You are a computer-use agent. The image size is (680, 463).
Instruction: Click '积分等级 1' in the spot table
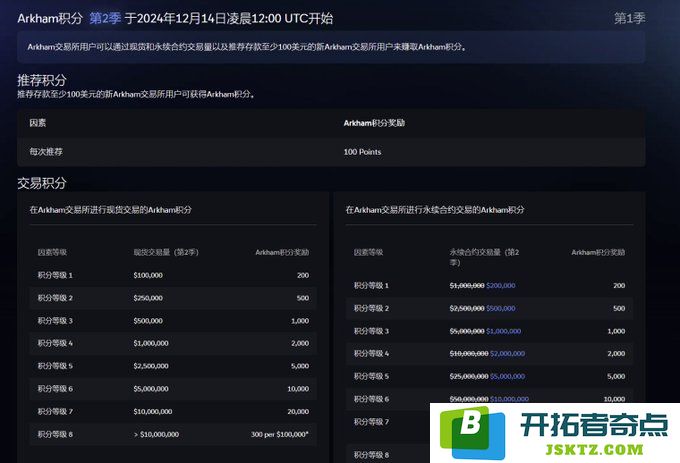point(55,275)
